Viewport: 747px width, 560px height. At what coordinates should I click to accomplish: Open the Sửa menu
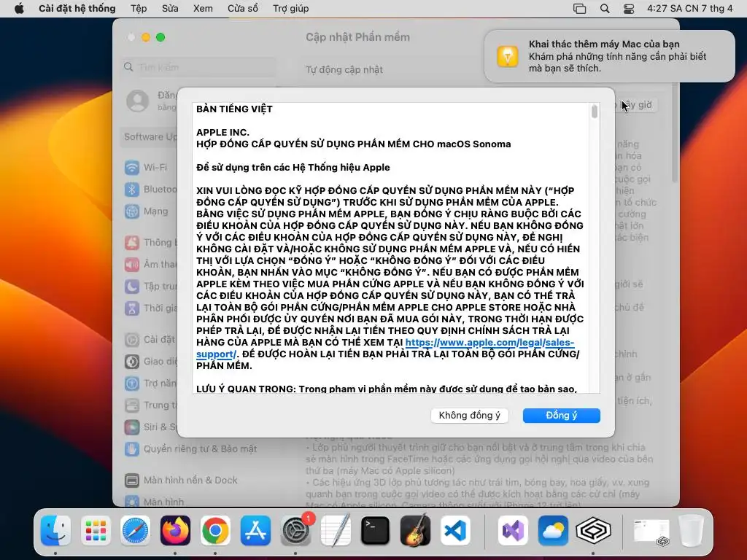(x=170, y=9)
